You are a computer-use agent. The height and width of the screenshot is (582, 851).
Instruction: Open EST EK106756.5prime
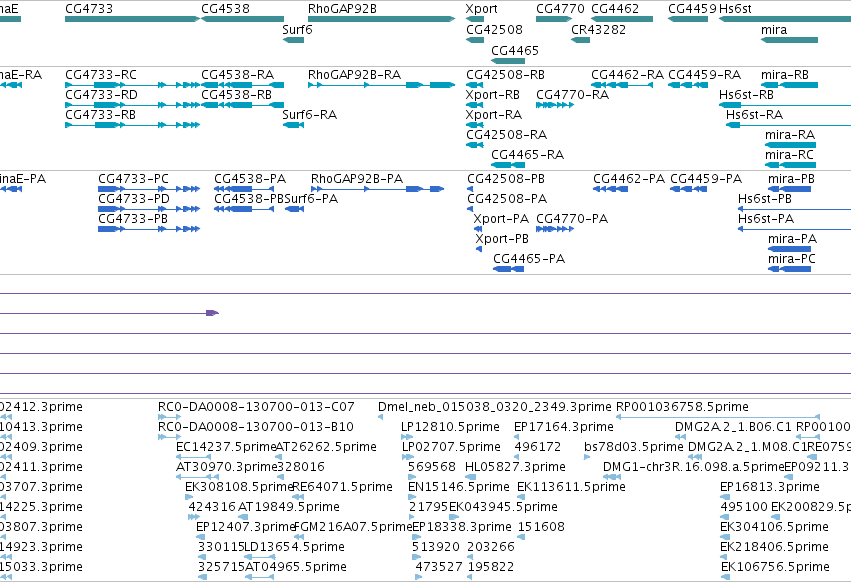point(775,567)
